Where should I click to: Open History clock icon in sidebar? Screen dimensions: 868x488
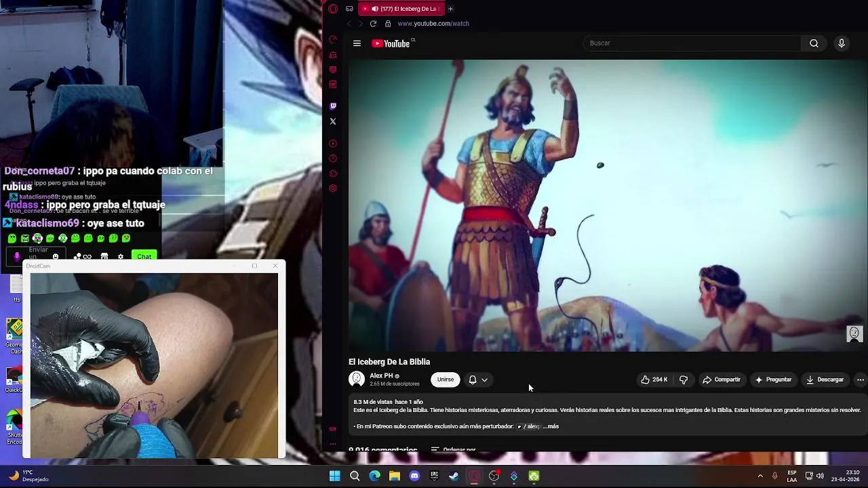pyautogui.click(x=333, y=159)
